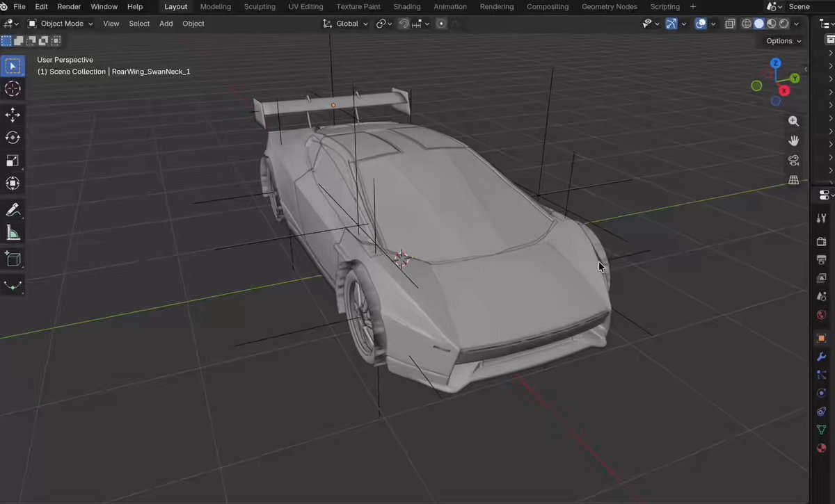Image resolution: width=835 pixels, height=504 pixels.
Task: Toggle X-ray mode
Action: [730, 24]
